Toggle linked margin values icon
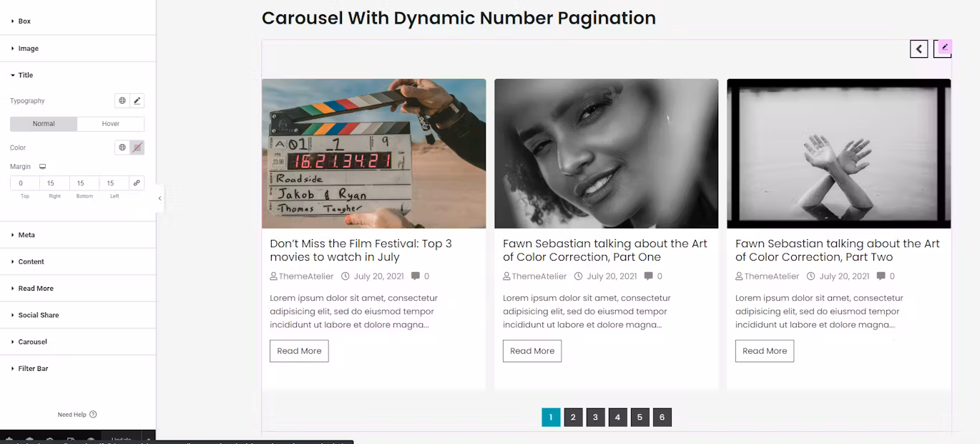This screenshot has width=980, height=444. [x=137, y=183]
